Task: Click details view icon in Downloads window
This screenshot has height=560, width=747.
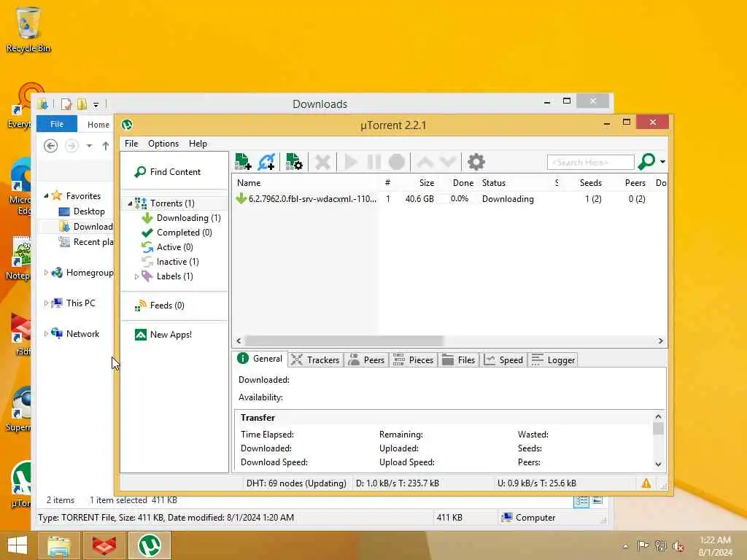Action: click(x=581, y=501)
